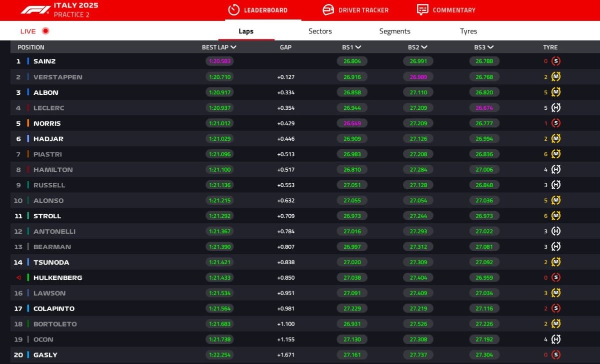This screenshot has height=364, width=600.
Task: Click the red arrow beside Hulkenberg
Action: 18,278
